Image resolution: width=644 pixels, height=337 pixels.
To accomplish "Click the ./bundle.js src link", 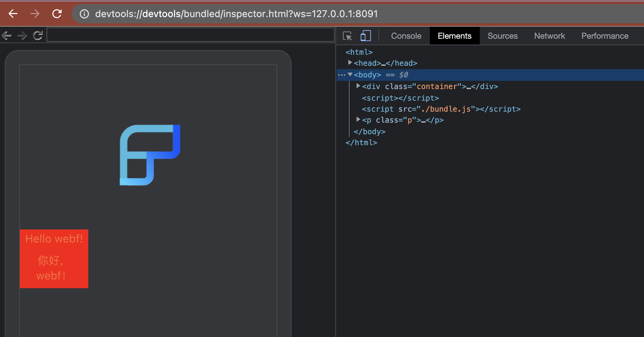I will tap(446, 109).
